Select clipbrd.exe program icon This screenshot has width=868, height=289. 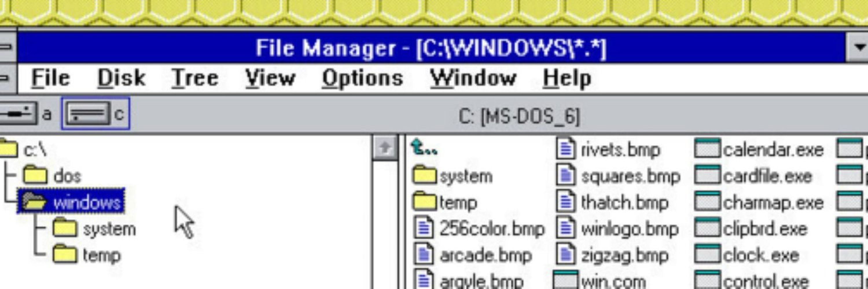708,228
